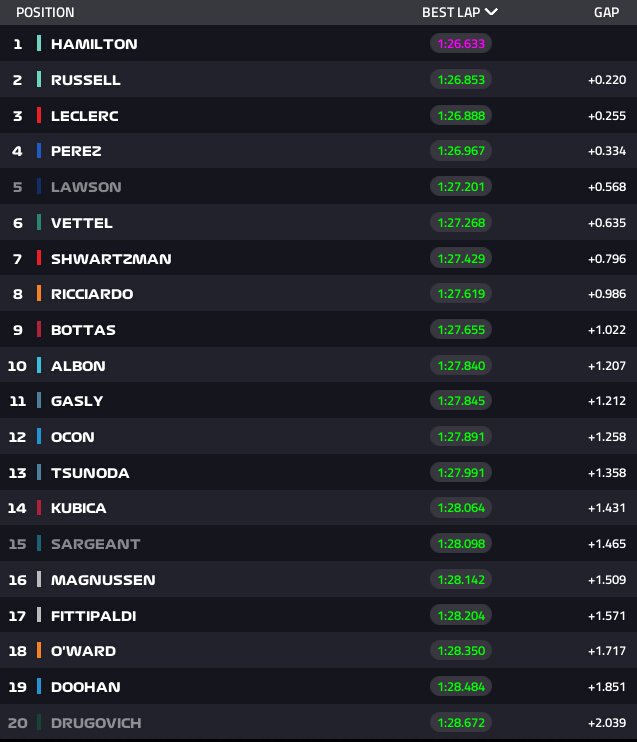Click the +0.986 gap for Ricciardo
Viewport: 637px width, 742px height.
(607, 294)
